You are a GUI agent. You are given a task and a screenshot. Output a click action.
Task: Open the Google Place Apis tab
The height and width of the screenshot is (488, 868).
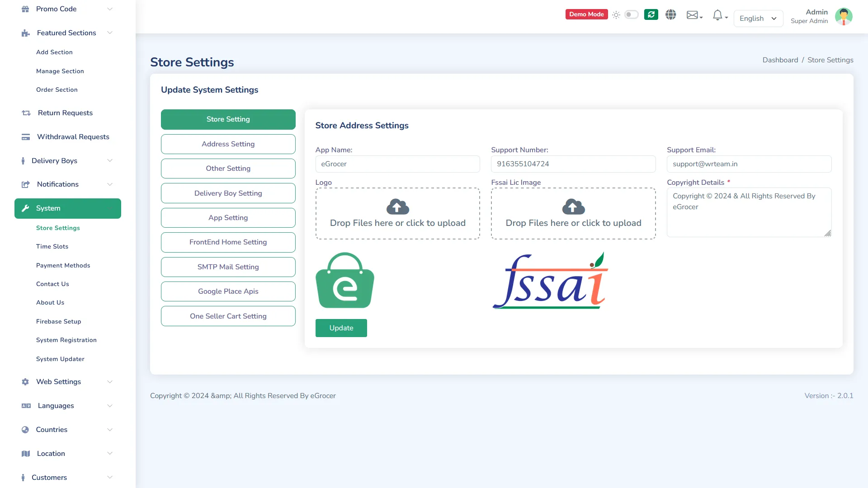point(228,291)
